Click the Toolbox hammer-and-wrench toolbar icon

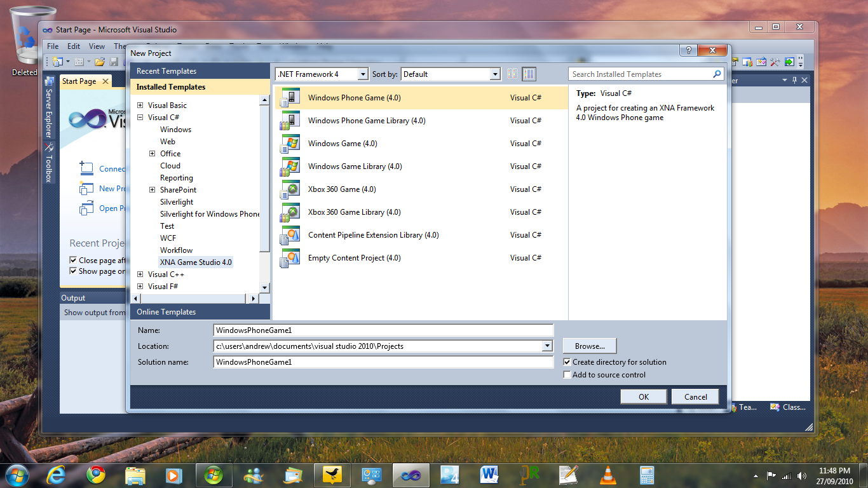(775, 62)
